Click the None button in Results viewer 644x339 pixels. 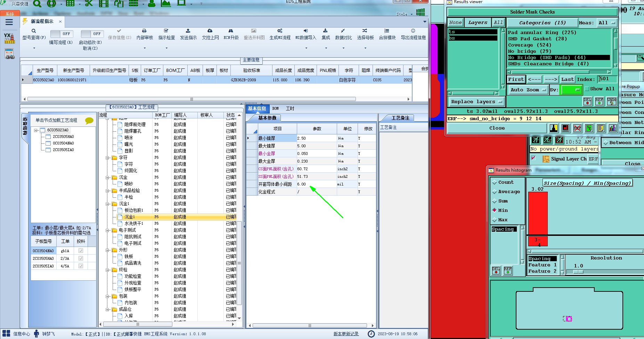(x=455, y=23)
